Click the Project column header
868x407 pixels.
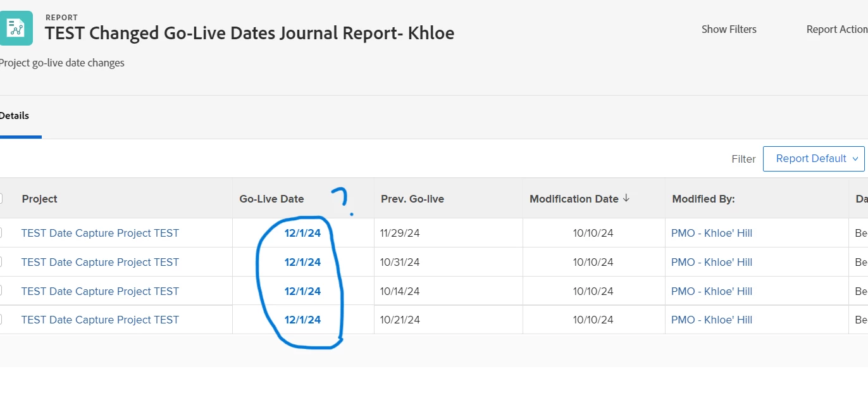click(39, 199)
